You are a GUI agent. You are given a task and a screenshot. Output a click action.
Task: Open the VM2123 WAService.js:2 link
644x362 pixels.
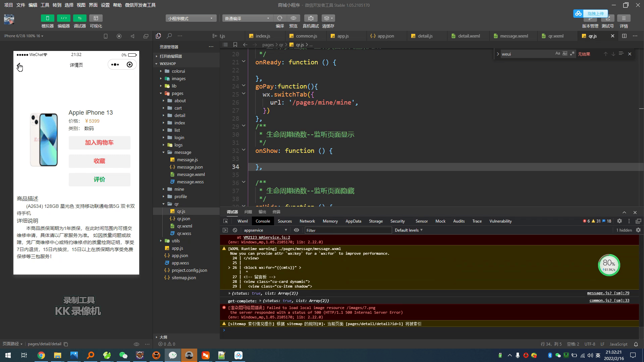point(267,237)
